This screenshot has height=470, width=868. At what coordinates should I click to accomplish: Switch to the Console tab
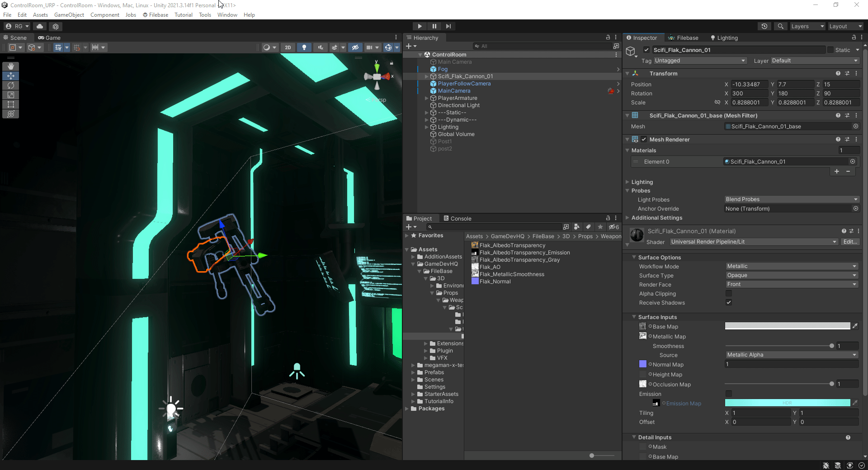pyautogui.click(x=458, y=219)
